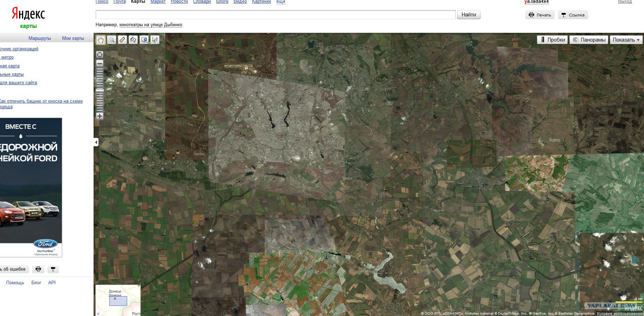Choose the route drawing tool
Screen dimensions: 644x316
click(133, 40)
